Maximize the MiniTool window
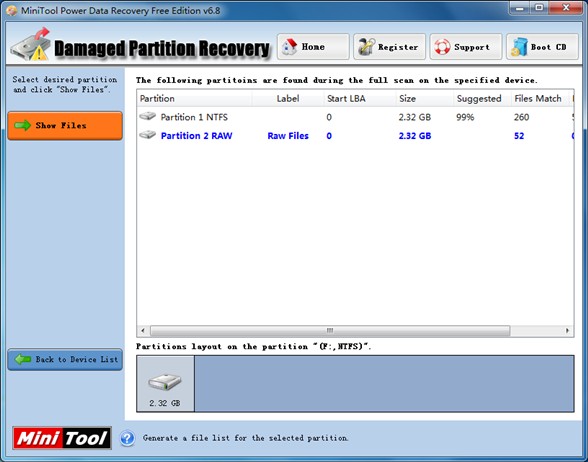 pyautogui.click(x=539, y=8)
